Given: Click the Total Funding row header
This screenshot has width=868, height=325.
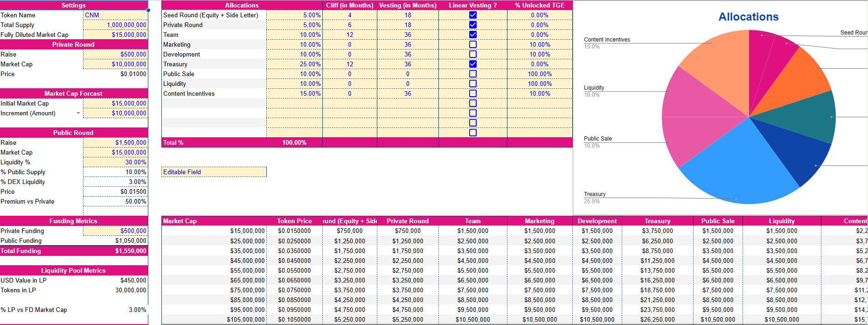Looking at the screenshot, I should [x=21, y=251].
